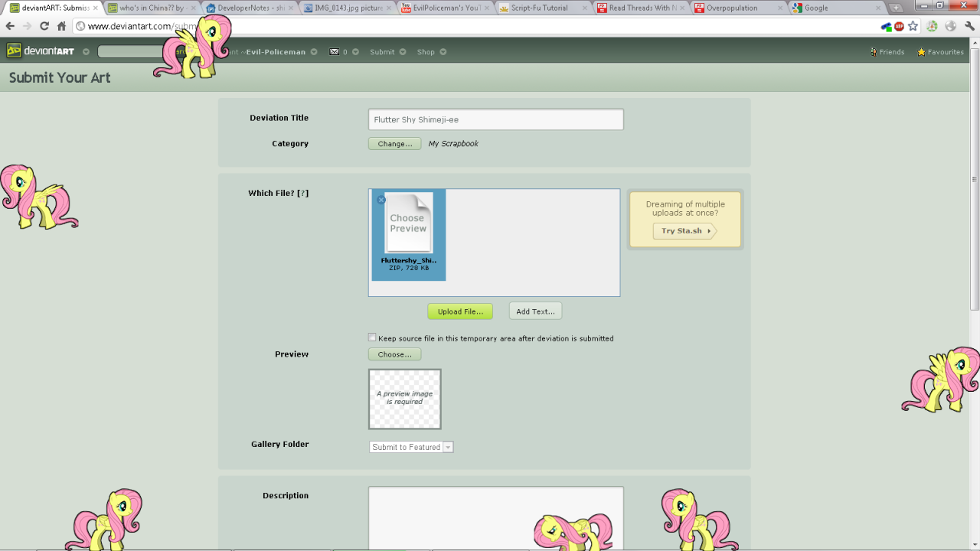Click the green Upload File button
This screenshot has width=980, height=551.
click(460, 311)
